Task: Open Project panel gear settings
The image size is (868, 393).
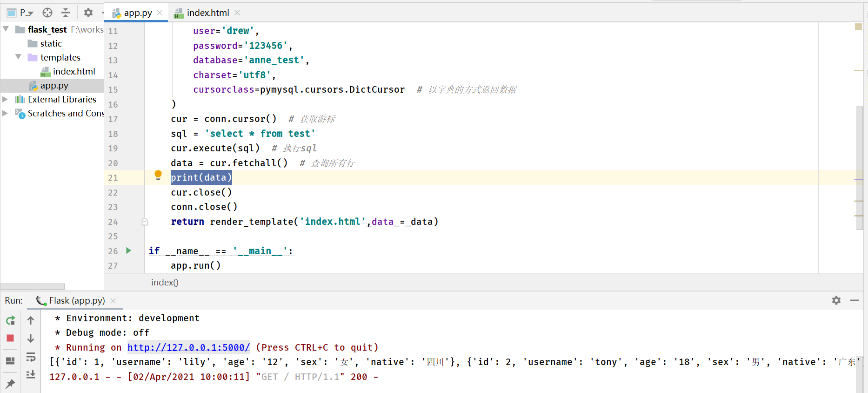Action: pyautogui.click(x=88, y=13)
